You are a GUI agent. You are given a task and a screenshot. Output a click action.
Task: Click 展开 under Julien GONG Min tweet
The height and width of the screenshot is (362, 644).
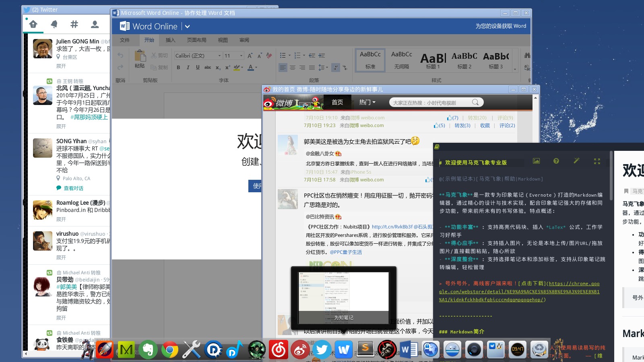[61, 66]
